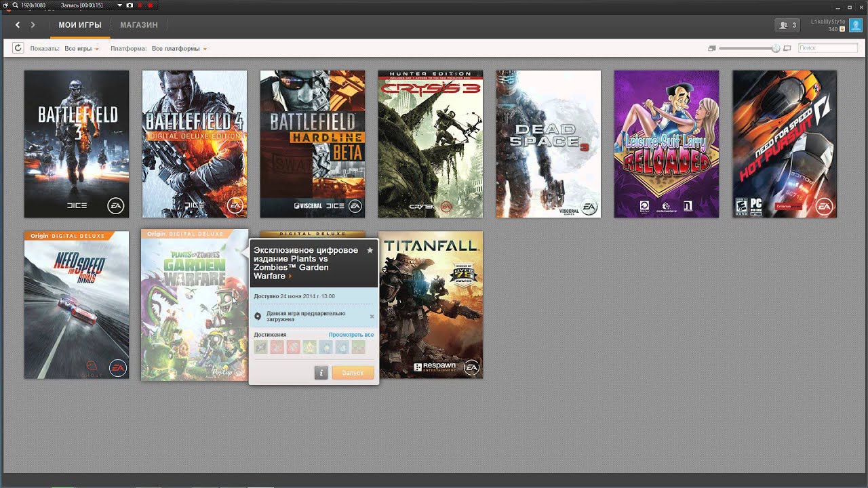Go forward with the right arrow
Image resolution: width=868 pixels, height=488 pixels.
pos(33,25)
